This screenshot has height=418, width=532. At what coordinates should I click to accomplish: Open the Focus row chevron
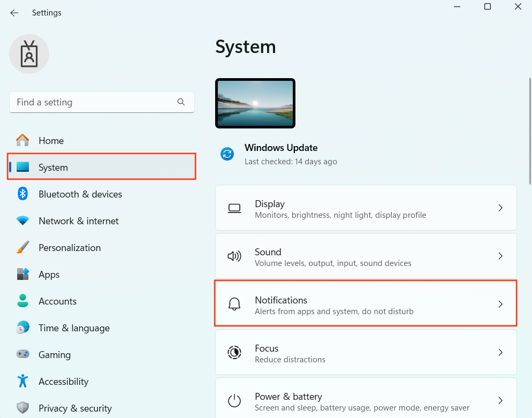[x=500, y=352]
